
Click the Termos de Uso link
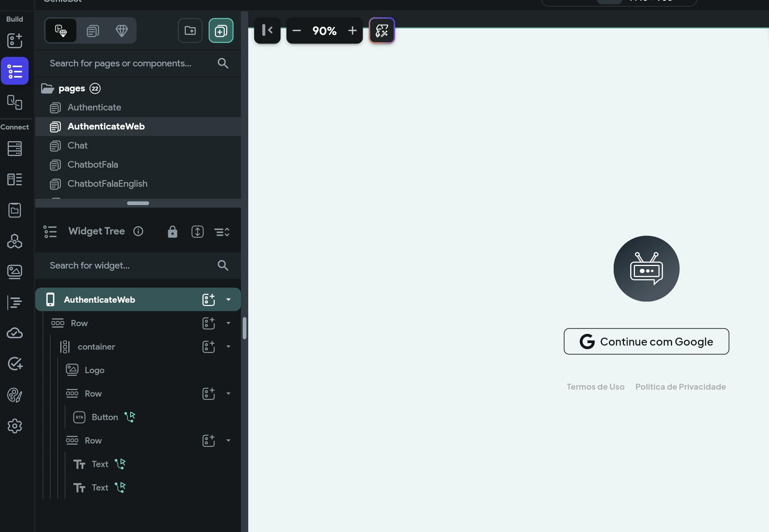click(x=595, y=387)
